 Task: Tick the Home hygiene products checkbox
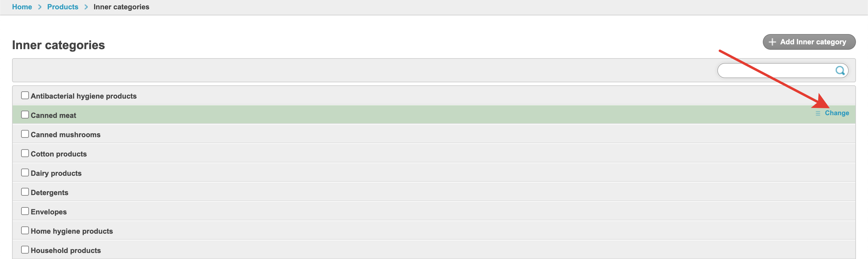[25, 230]
